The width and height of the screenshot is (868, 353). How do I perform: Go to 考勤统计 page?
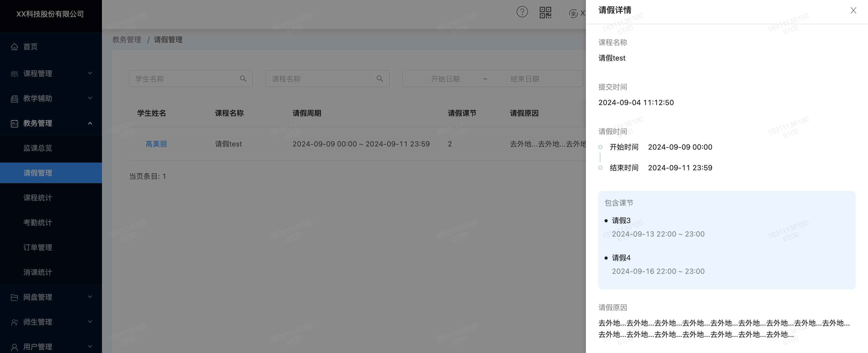pyautogui.click(x=38, y=223)
